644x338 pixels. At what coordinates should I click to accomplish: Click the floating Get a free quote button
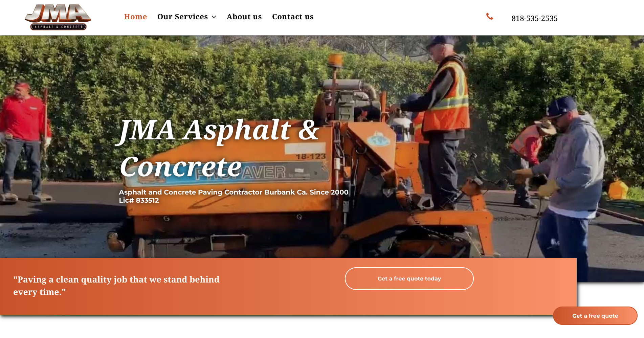(595, 316)
